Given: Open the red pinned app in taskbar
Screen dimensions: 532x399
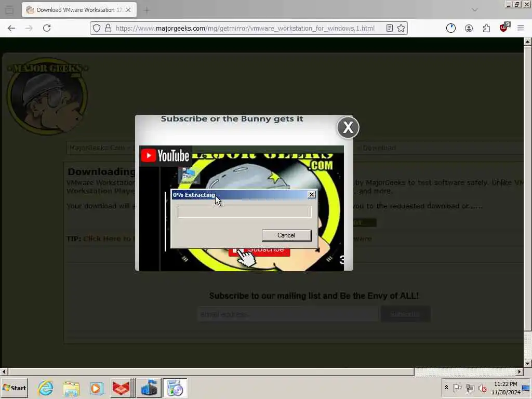Looking at the screenshot, I should pyautogui.click(x=121, y=388).
